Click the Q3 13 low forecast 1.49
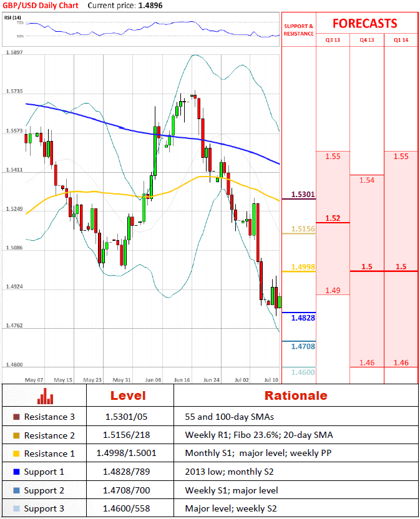 pyautogui.click(x=333, y=290)
